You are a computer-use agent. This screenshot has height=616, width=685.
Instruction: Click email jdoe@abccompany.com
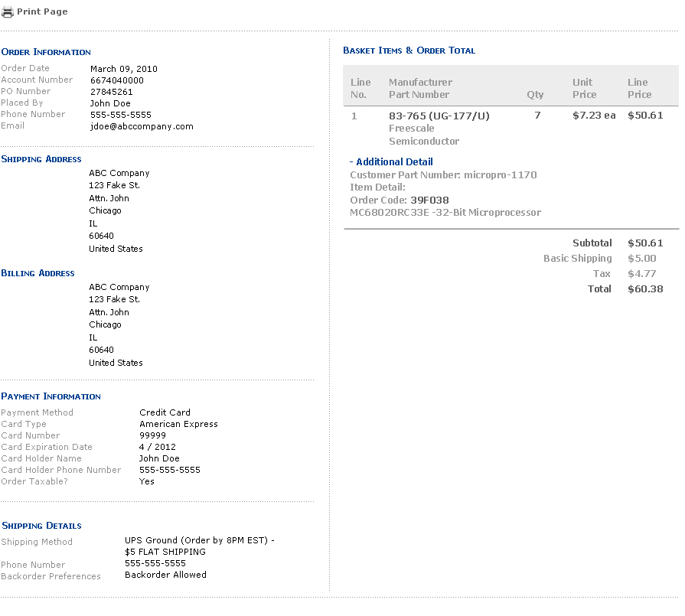(x=142, y=126)
